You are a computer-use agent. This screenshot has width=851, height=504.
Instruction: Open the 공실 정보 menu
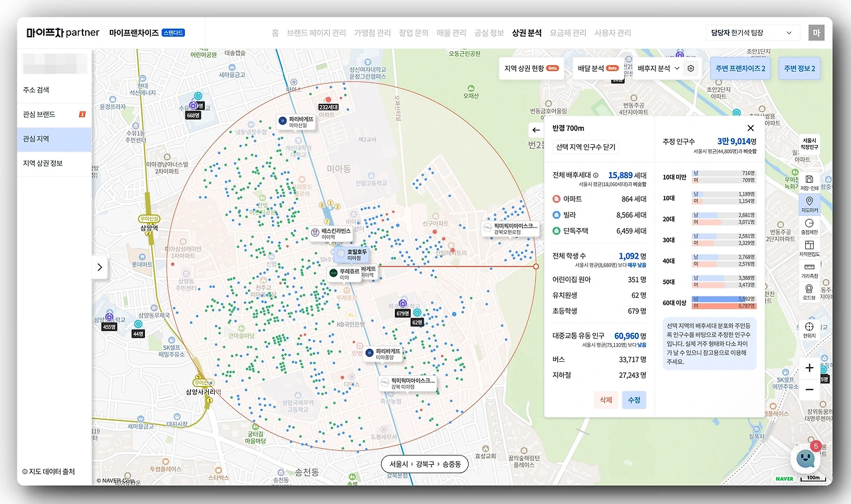tap(489, 33)
